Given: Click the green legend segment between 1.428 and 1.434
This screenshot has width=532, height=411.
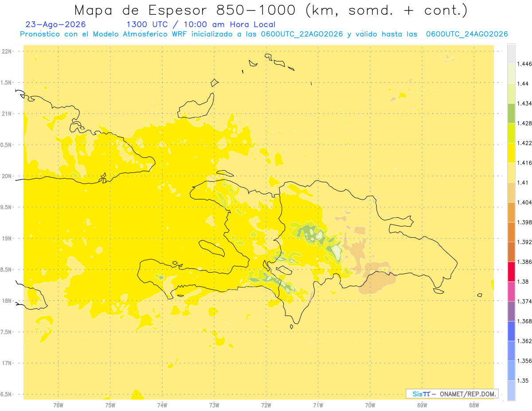Looking at the screenshot, I should click(x=511, y=113).
